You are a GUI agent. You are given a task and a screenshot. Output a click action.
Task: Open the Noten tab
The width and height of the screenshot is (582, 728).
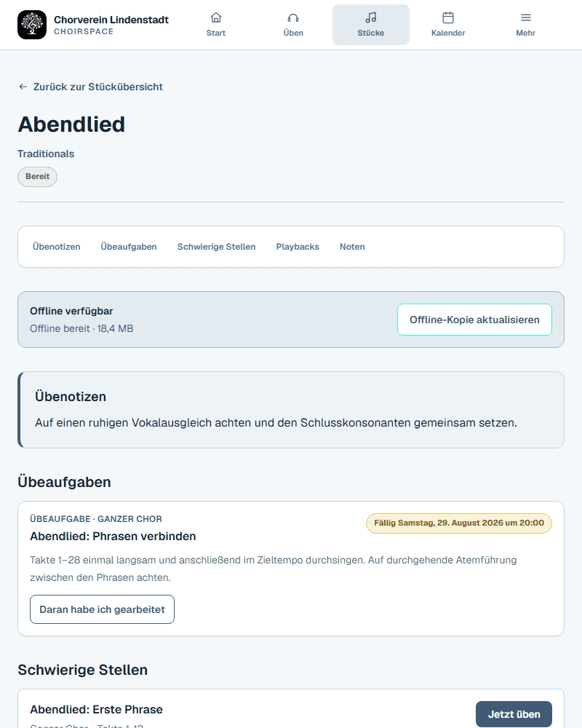(352, 247)
